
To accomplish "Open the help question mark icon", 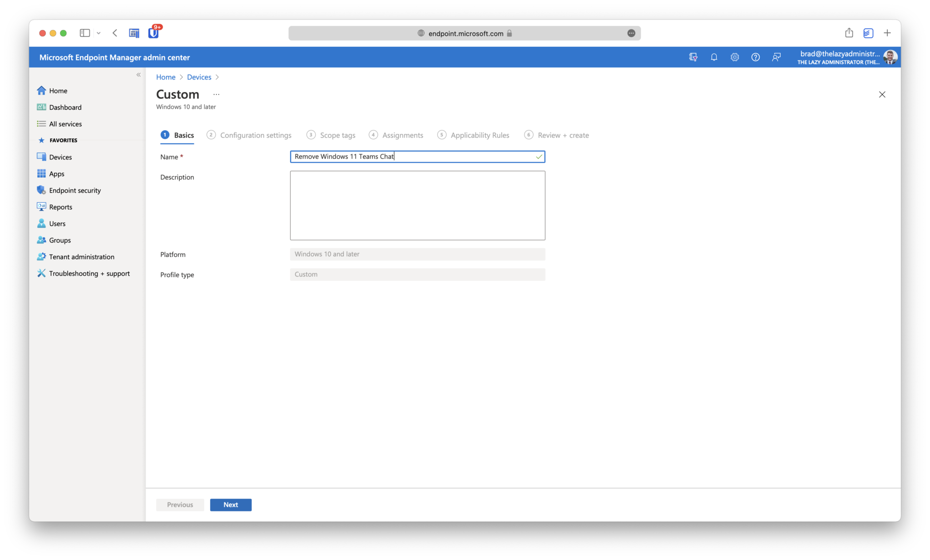I will pyautogui.click(x=755, y=57).
